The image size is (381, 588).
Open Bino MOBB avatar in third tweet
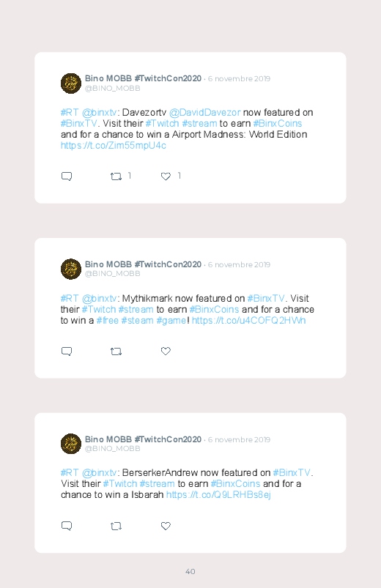pyautogui.click(x=71, y=444)
